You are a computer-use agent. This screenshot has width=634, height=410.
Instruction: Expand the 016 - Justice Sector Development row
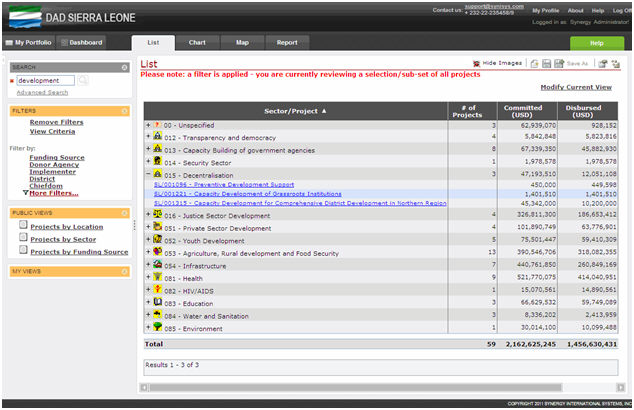tap(148, 214)
